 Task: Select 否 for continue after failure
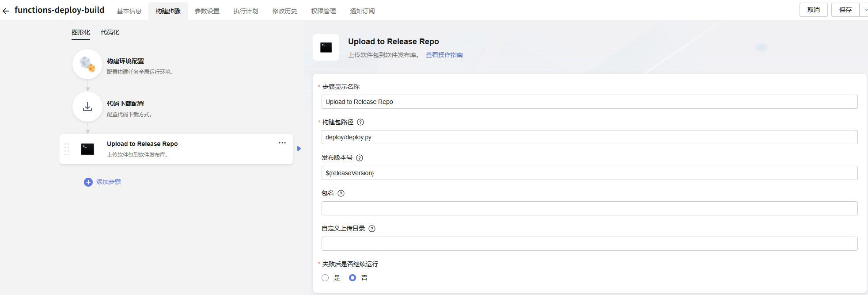coord(353,278)
